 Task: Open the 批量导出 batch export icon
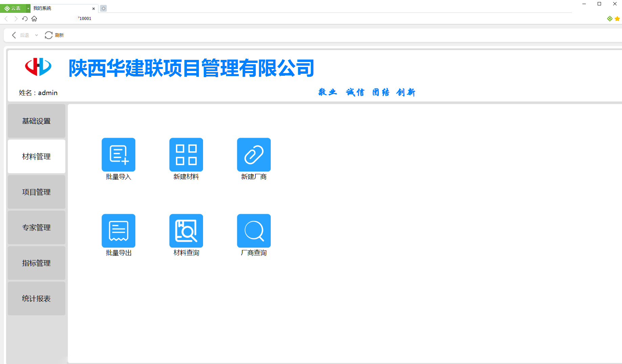click(118, 231)
